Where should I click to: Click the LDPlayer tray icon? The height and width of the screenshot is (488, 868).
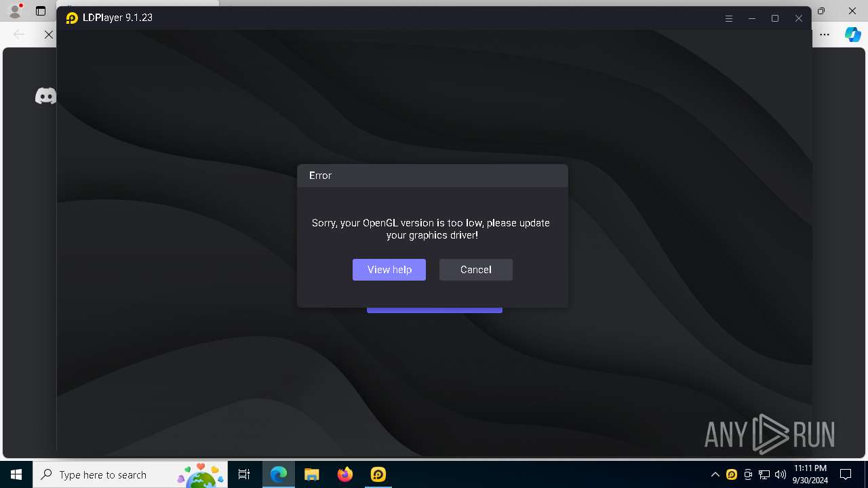click(x=732, y=474)
